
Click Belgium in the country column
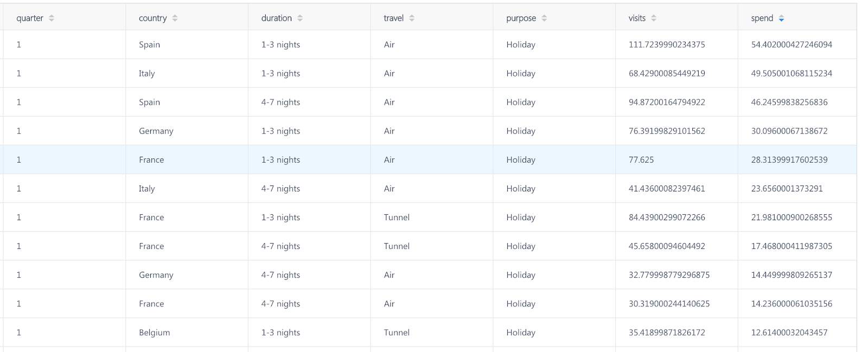(154, 332)
